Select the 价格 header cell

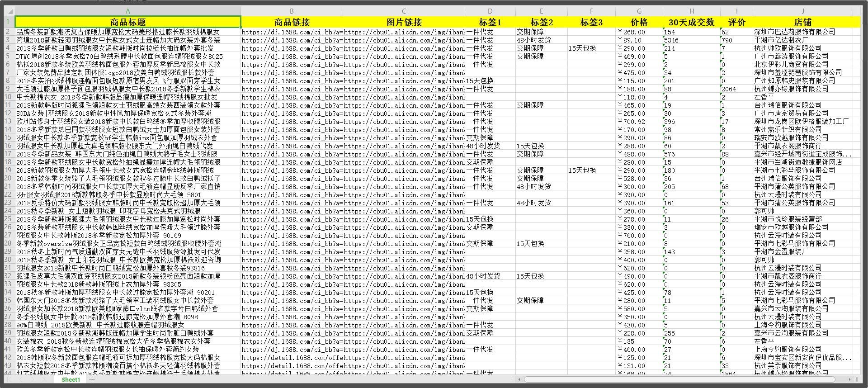[x=639, y=22]
